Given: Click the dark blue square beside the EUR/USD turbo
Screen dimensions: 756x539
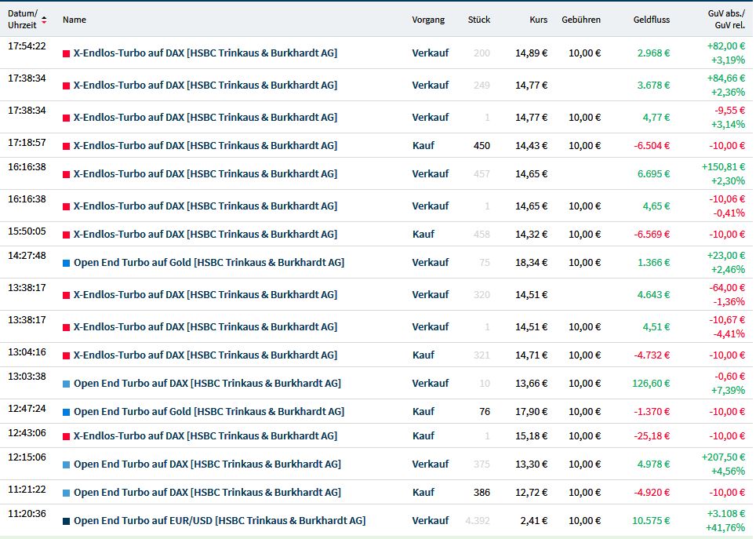Looking at the screenshot, I should tap(66, 521).
